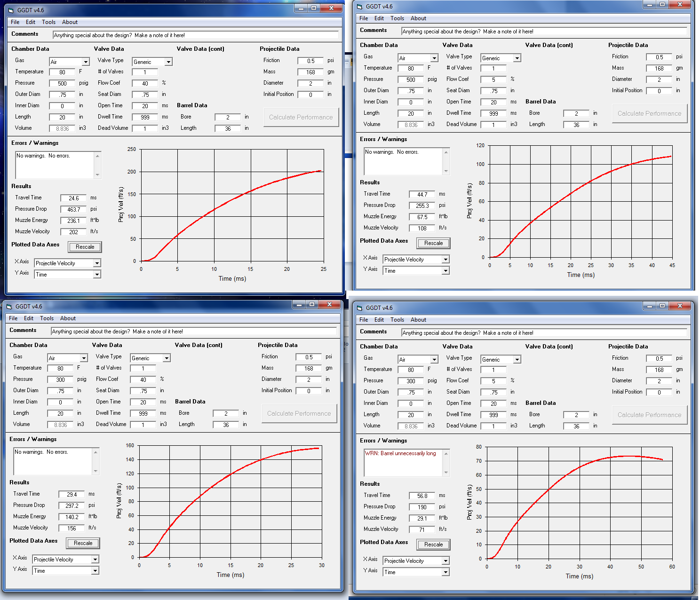Click Calculate Performance in the barrel-warning window
Screen dimensions: 700x600
649,415
